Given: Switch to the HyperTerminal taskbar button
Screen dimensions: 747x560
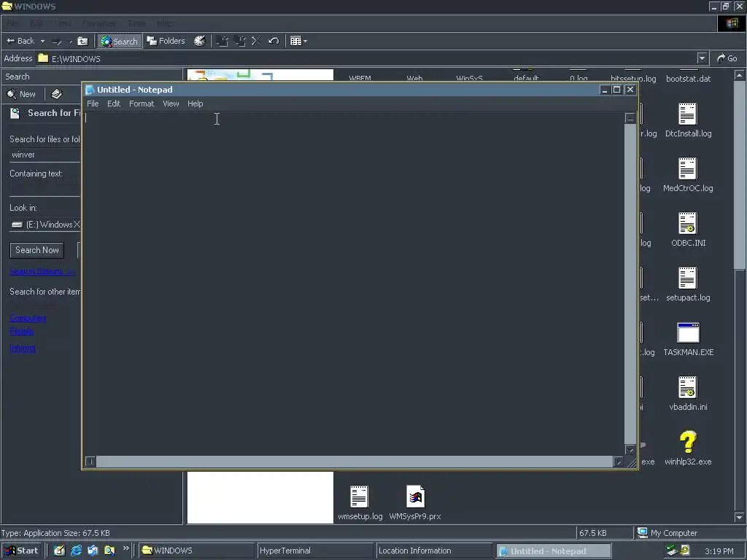Looking at the screenshot, I should [315, 551].
